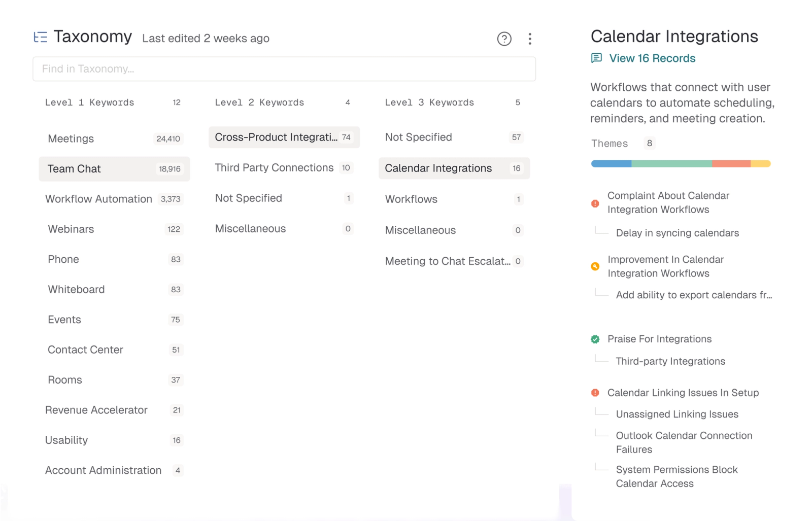The width and height of the screenshot is (812, 521).
Task: Click the Taxonomy tree icon beside the title
Action: tap(40, 37)
